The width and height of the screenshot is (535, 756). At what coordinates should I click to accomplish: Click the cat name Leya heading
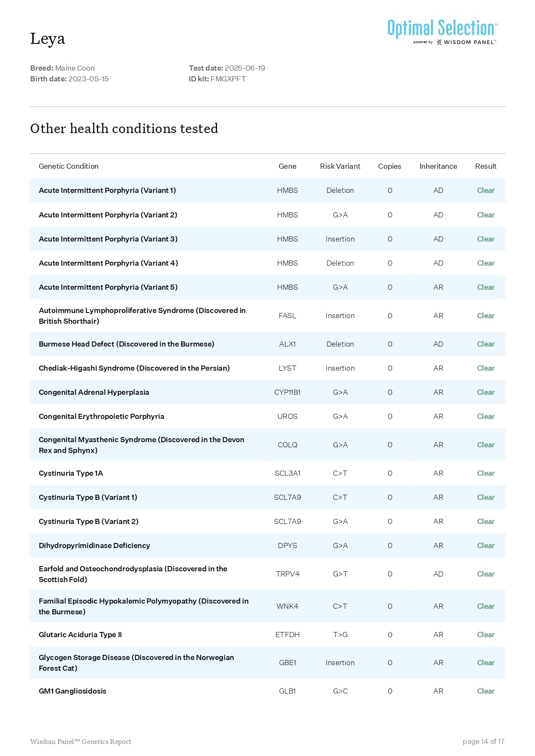pos(47,39)
